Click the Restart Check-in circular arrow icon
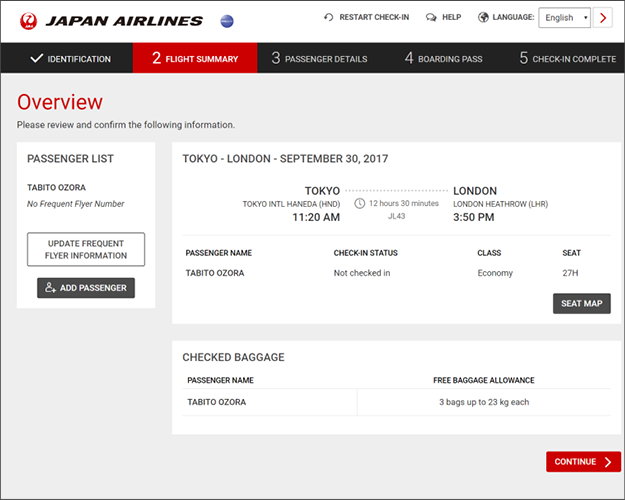This screenshot has width=625, height=500. [x=329, y=17]
